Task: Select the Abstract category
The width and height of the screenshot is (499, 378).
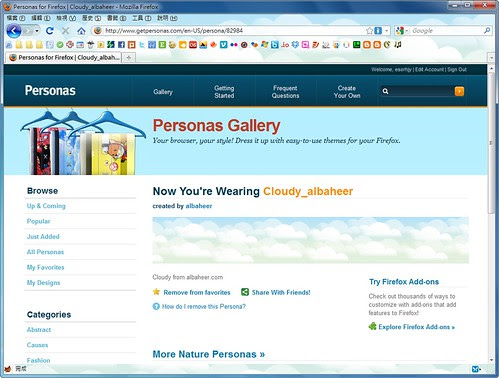Action: 39,329
